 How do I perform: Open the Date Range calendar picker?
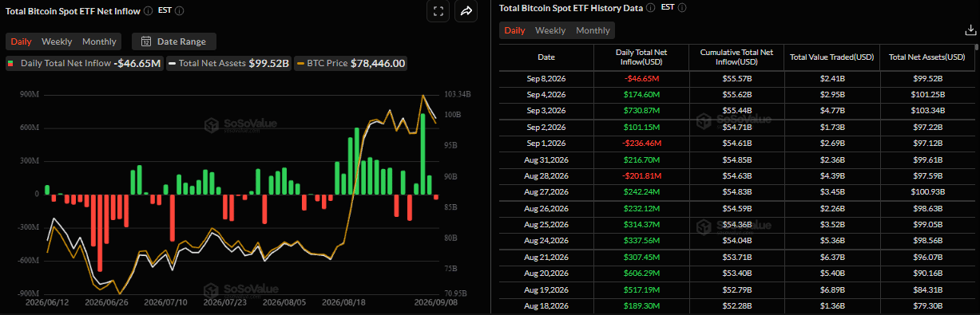pyautogui.click(x=173, y=41)
